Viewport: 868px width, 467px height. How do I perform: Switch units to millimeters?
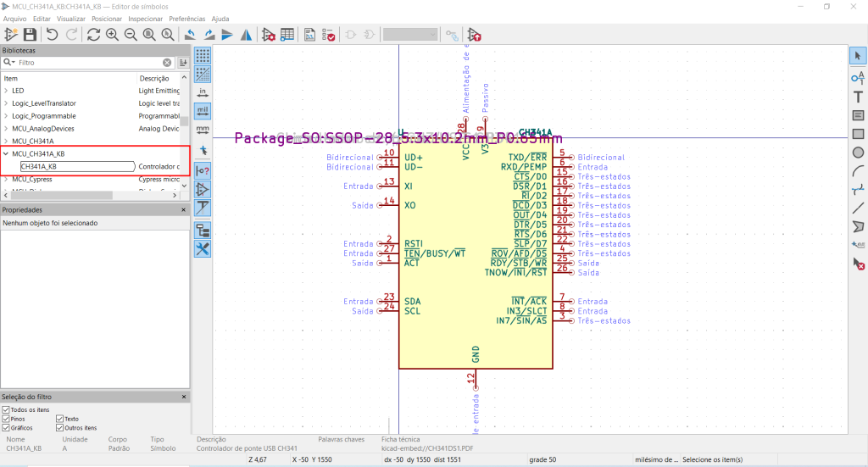click(203, 130)
